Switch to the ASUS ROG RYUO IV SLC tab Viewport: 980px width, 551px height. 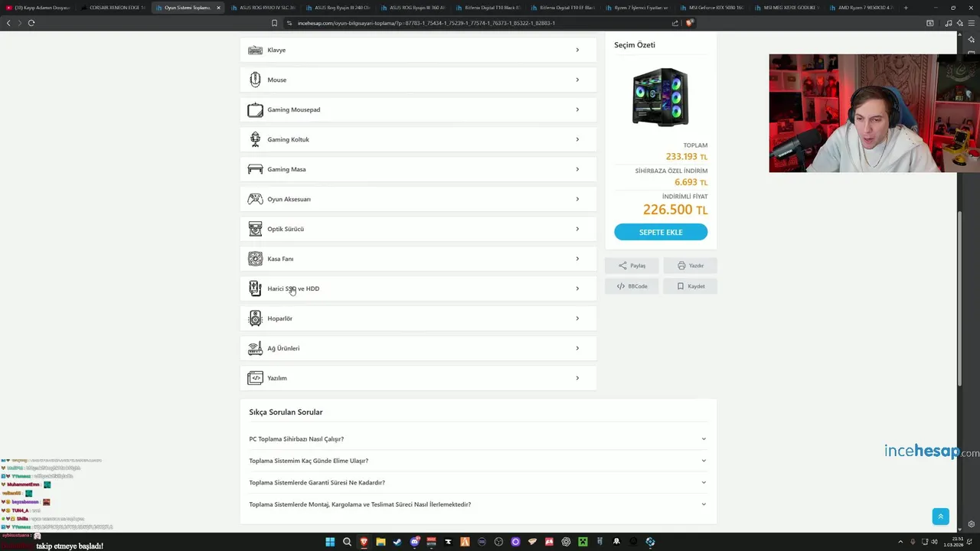click(x=263, y=8)
